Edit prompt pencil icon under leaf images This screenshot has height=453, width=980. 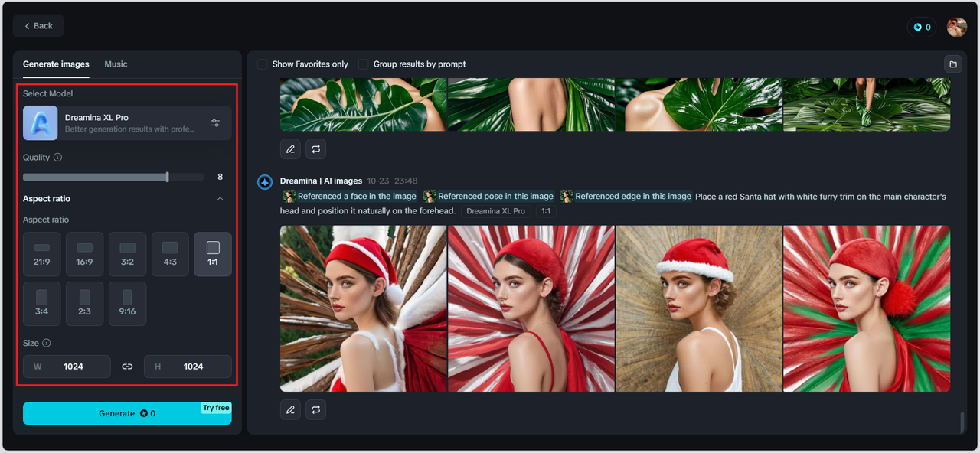click(290, 149)
